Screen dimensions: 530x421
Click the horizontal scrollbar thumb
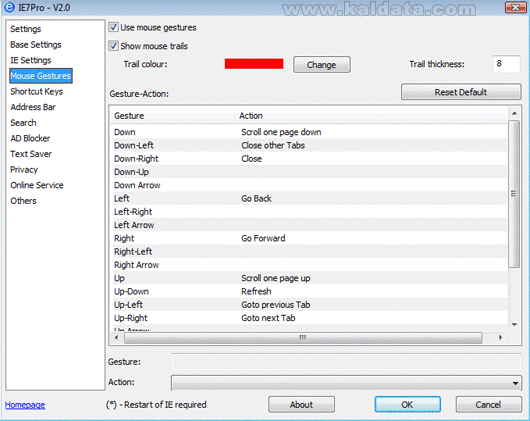tap(303, 337)
